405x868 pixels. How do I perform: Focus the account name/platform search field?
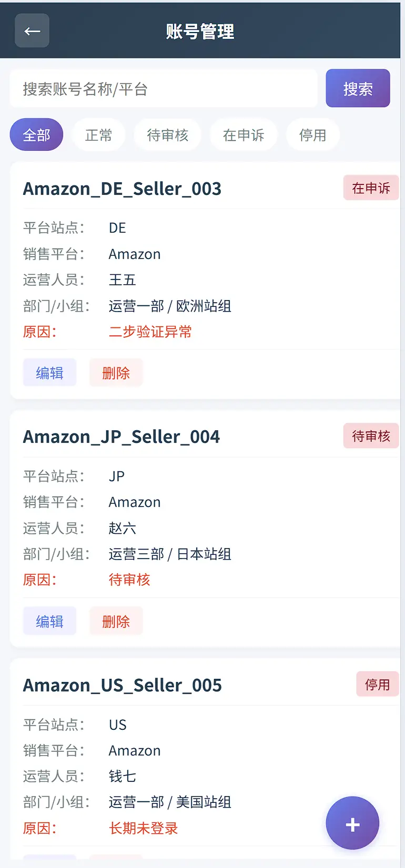pos(164,88)
